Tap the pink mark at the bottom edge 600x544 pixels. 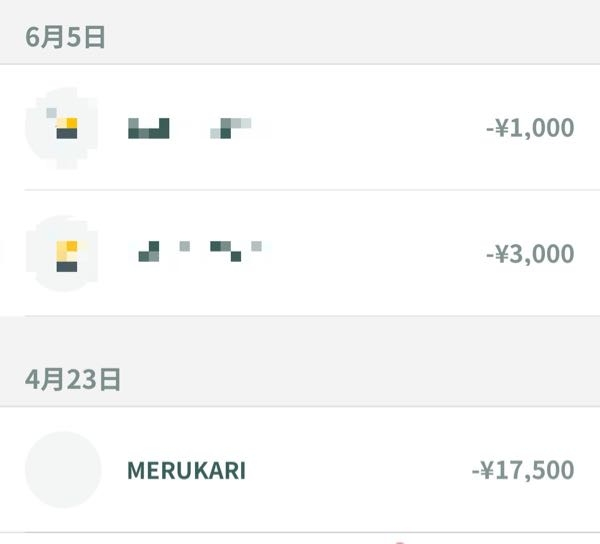click(x=400, y=542)
